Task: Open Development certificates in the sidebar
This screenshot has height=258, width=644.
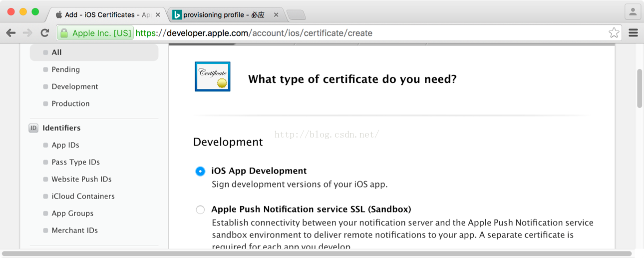Action: [75, 86]
